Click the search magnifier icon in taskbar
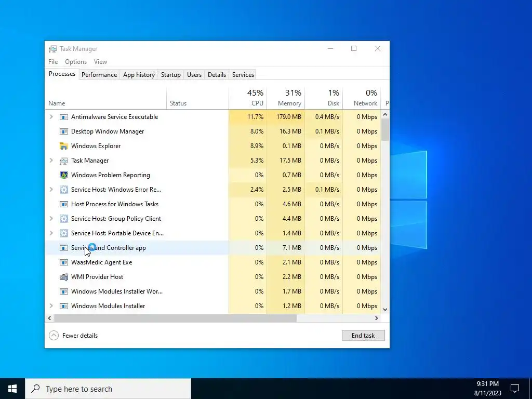This screenshot has width=532, height=399. [35, 389]
